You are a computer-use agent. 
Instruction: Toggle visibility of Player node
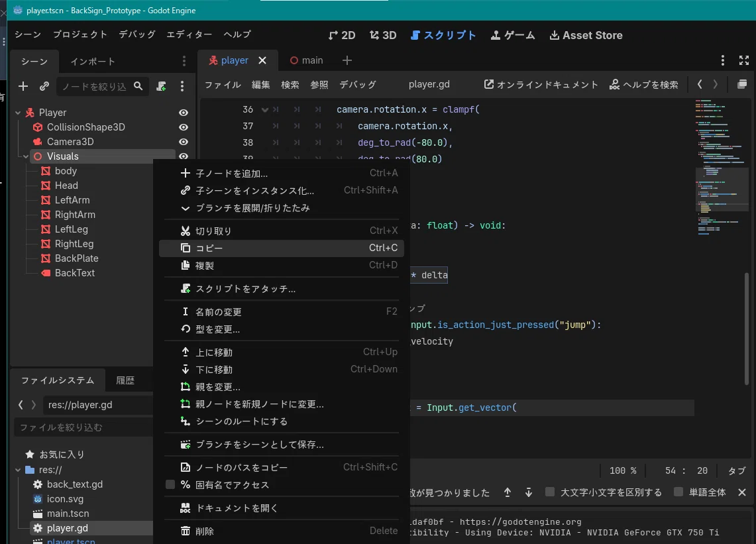tap(184, 113)
